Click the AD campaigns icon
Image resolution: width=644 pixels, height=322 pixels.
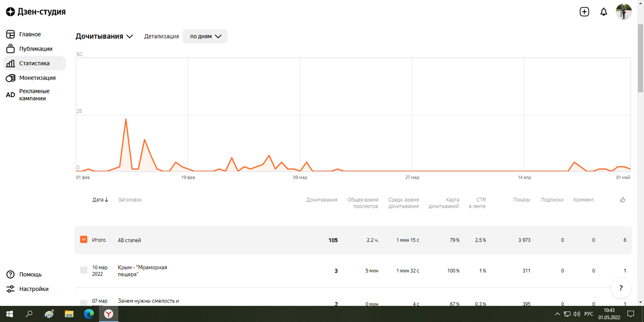click(x=10, y=95)
